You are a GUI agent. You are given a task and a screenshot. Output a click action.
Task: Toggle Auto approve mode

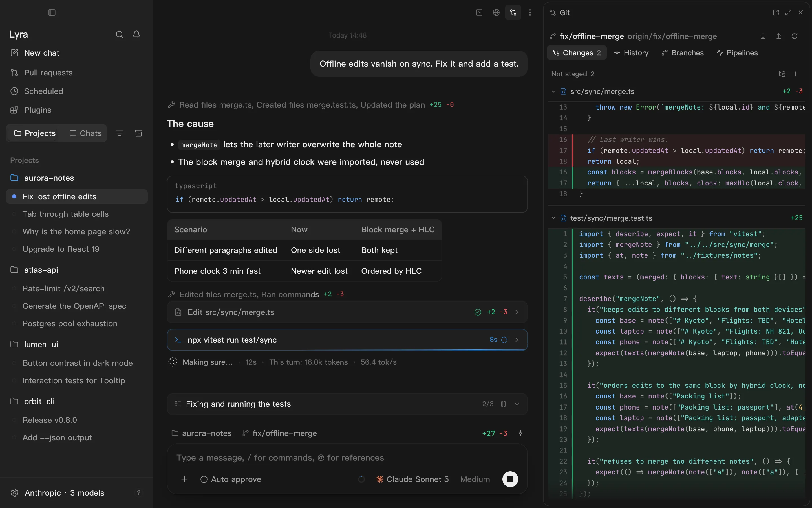pyautogui.click(x=231, y=479)
